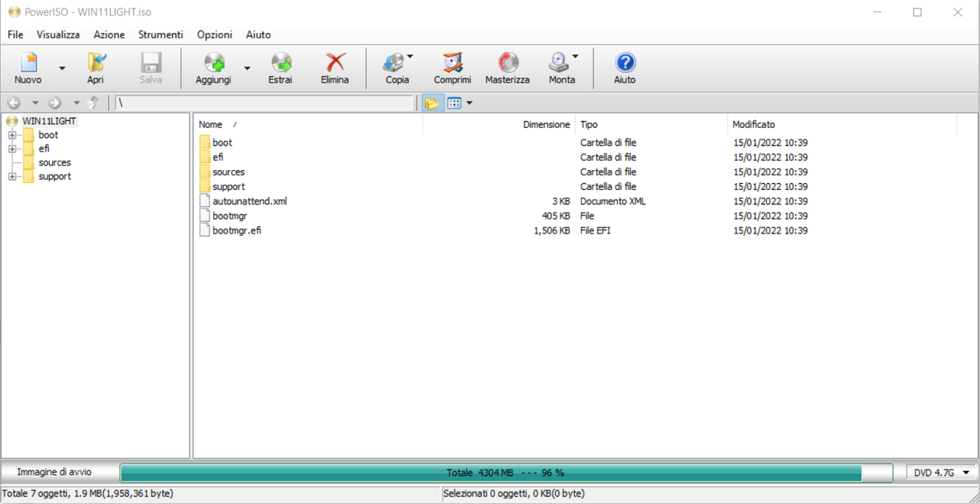Open the Back history dropdown arrow
The image size is (980, 504).
pyautogui.click(x=34, y=103)
